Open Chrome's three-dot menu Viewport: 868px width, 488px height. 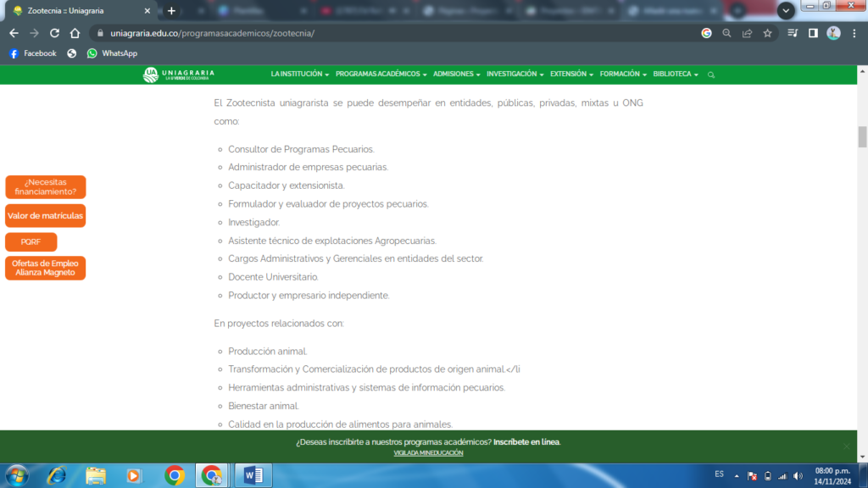tap(854, 33)
